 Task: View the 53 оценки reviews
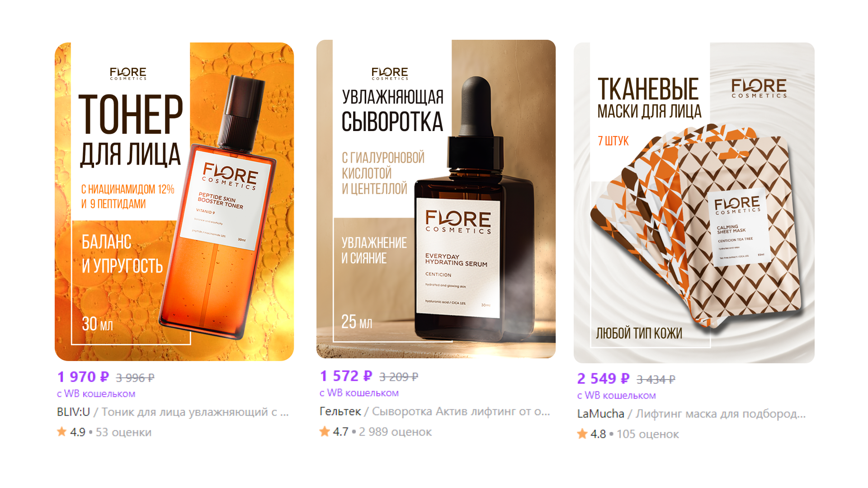[123, 432]
